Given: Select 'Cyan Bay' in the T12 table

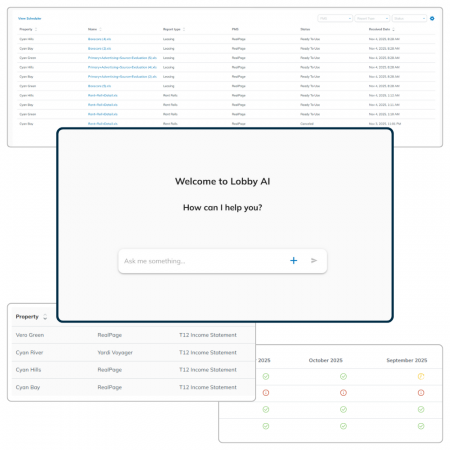Looking at the screenshot, I should coord(28,387).
